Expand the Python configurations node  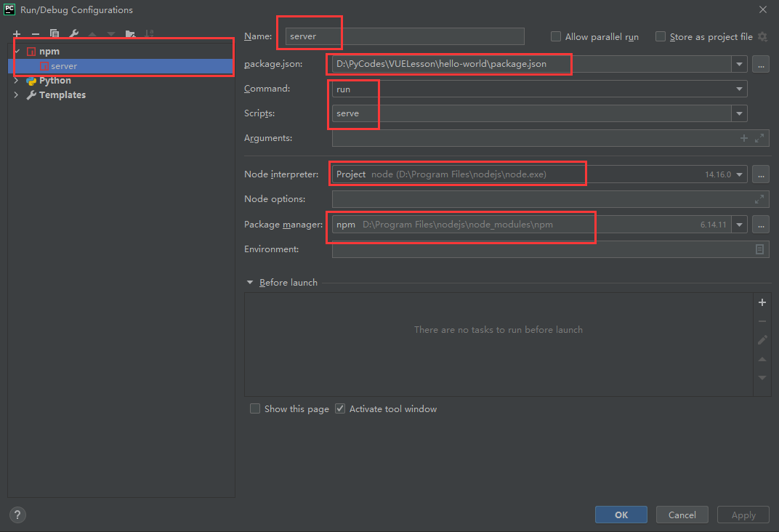pyautogui.click(x=17, y=81)
